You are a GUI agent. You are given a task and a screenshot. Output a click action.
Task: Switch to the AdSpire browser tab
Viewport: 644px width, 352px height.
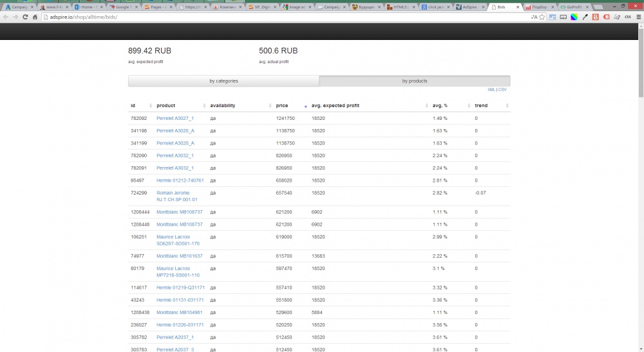tap(470, 7)
